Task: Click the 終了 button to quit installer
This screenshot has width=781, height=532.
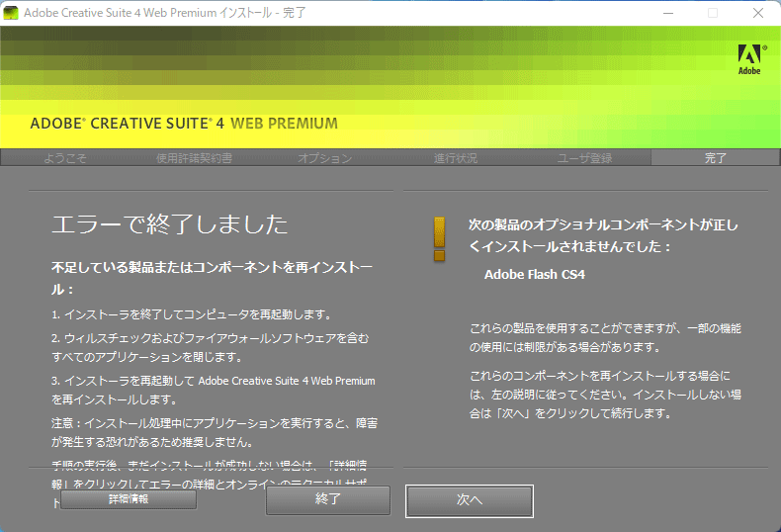Action: [328, 499]
